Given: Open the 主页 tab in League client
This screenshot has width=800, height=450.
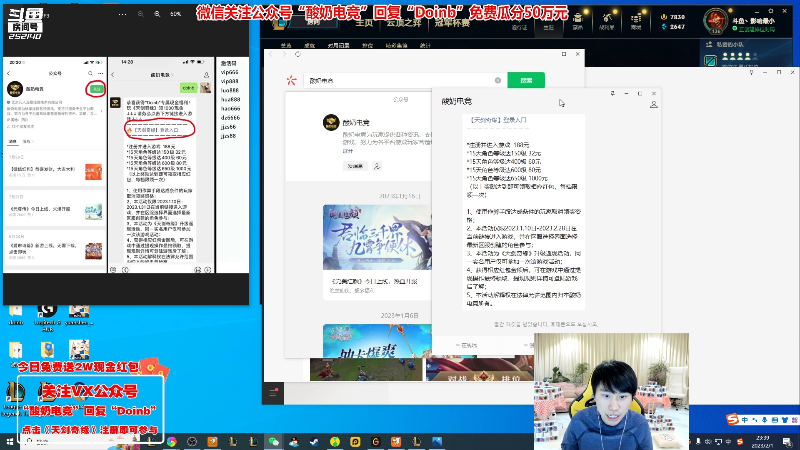Looking at the screenshot, I should 364,23.
